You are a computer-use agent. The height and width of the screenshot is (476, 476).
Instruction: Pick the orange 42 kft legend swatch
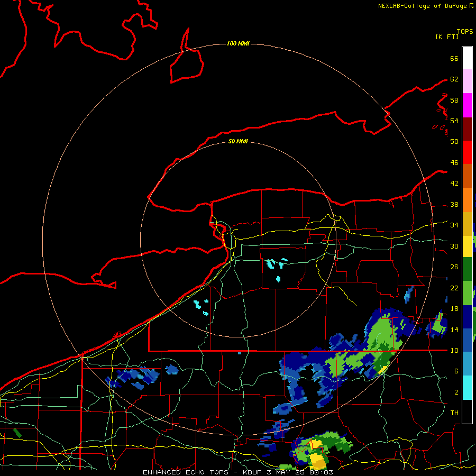(x=467, y=200)
